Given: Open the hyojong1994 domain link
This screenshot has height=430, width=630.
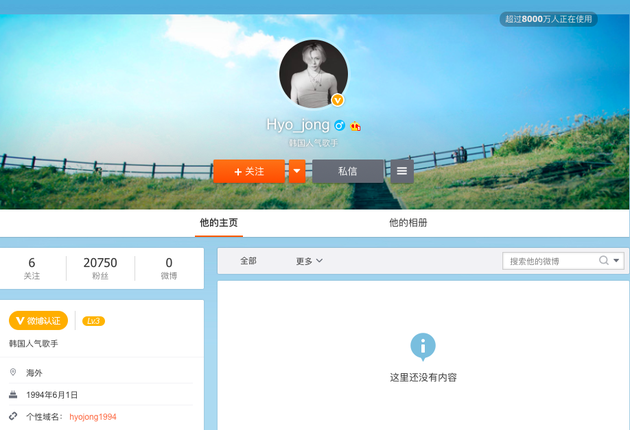Looking at the screenshot, I should (93, 416).
